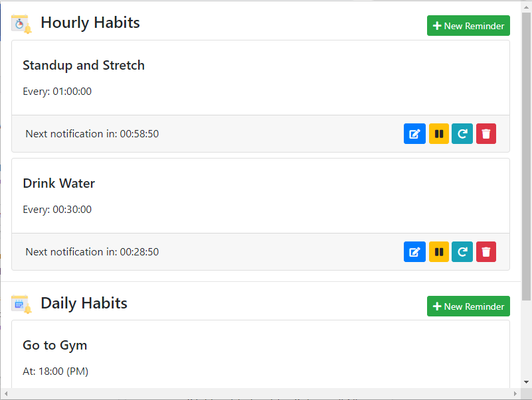Edit the Standup and Stretch reminder

[x=414, y=134]
